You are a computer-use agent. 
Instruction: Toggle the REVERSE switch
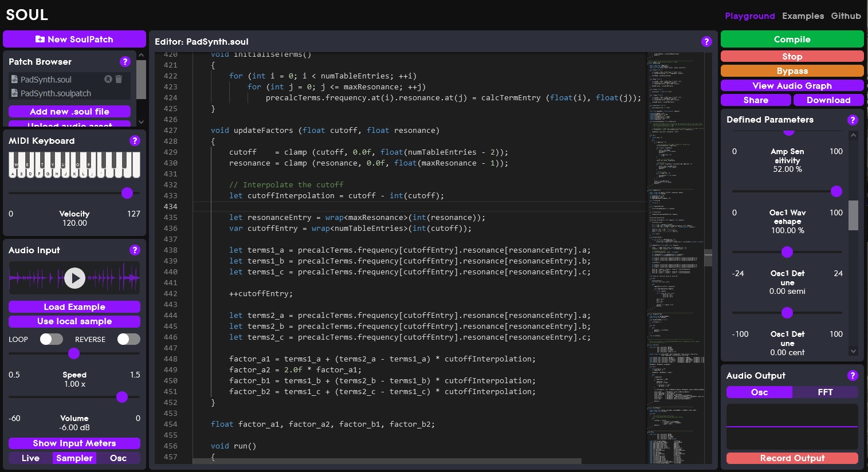pos(128,339)
